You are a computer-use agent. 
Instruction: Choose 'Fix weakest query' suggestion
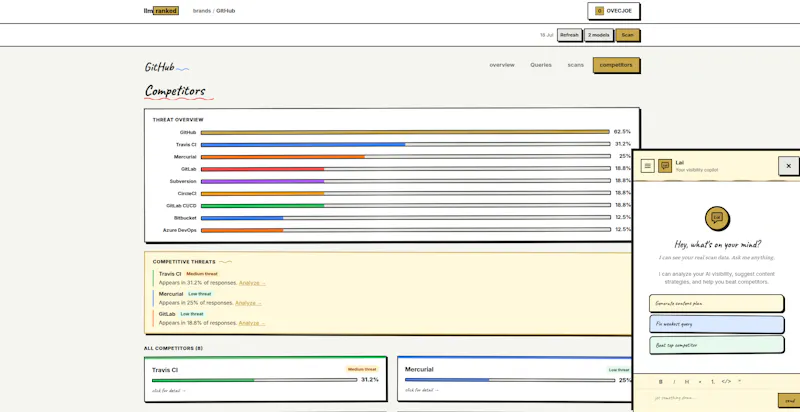point(716,324)
